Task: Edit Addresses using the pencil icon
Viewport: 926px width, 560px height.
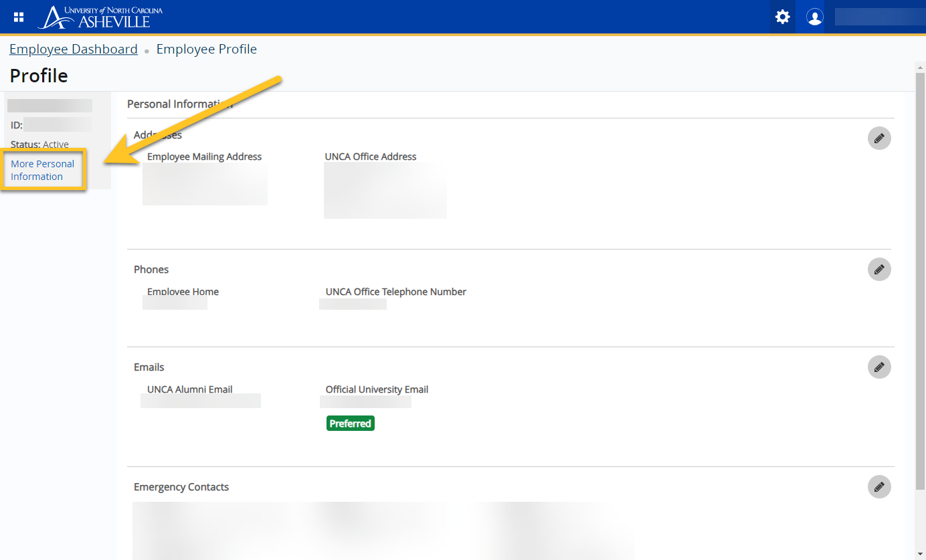Action: pyautogui.click(x=879, y=138)
